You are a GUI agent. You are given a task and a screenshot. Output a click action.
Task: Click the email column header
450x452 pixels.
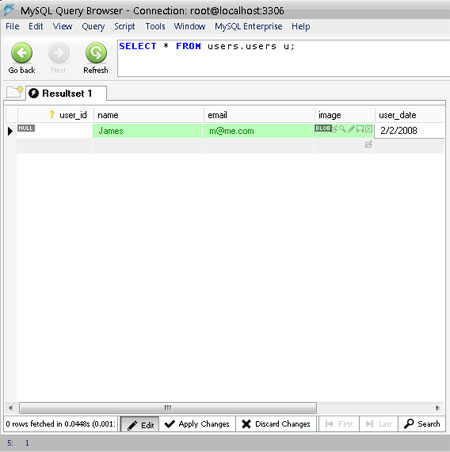click(x=259, y=115)
